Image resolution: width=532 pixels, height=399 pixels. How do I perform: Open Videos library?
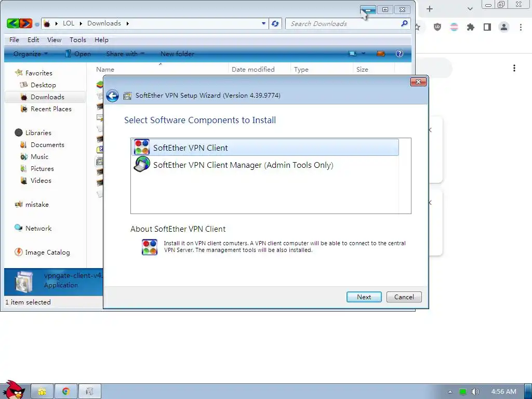(x=41, y=180)
